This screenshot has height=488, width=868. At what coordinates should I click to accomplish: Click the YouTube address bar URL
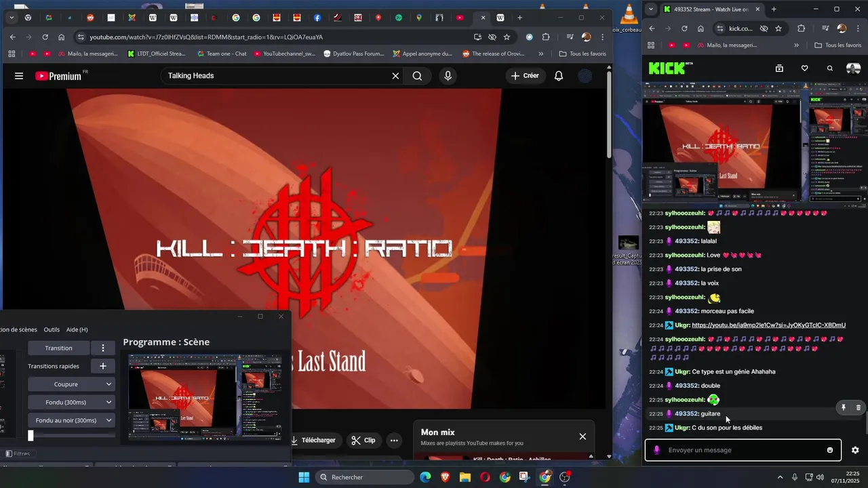(x=206, y=37)
